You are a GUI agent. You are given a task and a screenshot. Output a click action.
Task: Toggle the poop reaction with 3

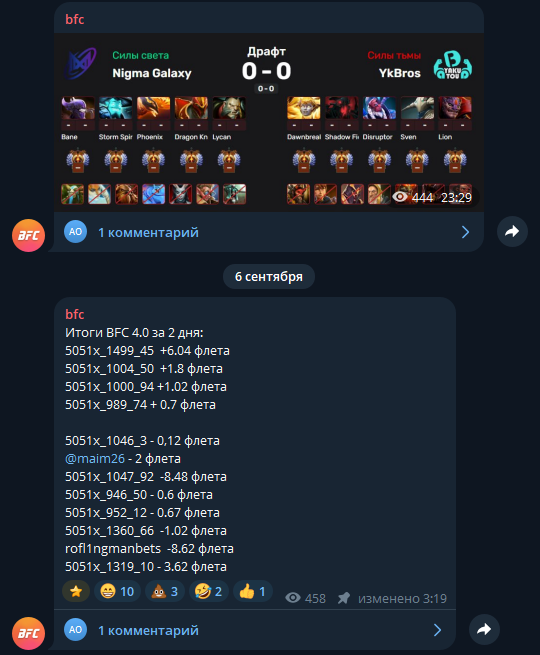tap(165, 591)
